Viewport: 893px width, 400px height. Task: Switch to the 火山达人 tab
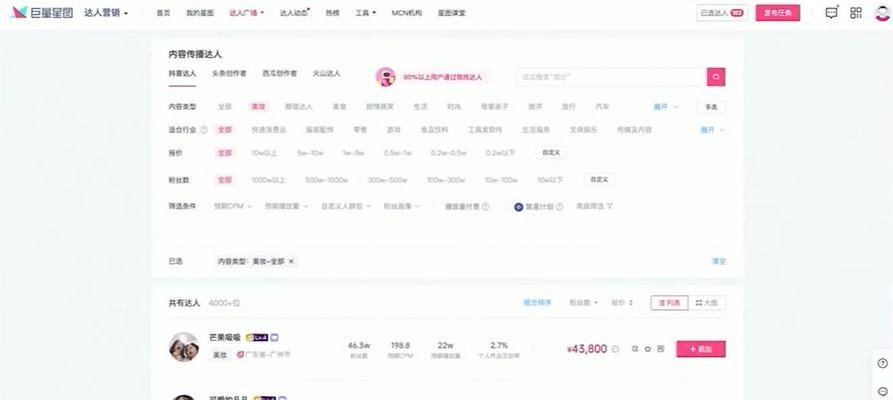point(327,74)
